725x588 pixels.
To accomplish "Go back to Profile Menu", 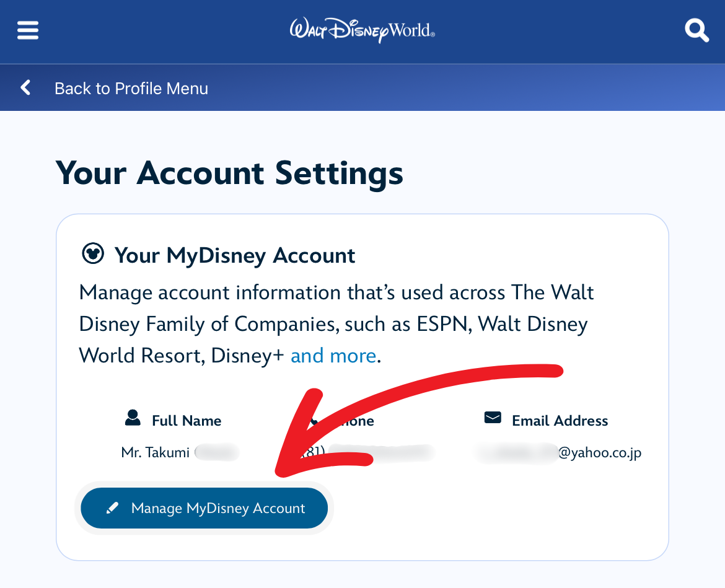I will click(x=131, y=88).
